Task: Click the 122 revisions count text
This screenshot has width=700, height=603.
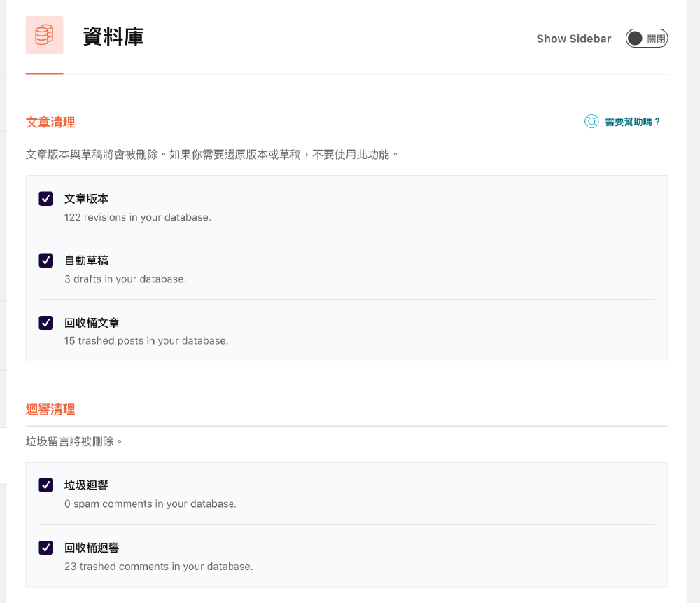Action: coord(138,217)
